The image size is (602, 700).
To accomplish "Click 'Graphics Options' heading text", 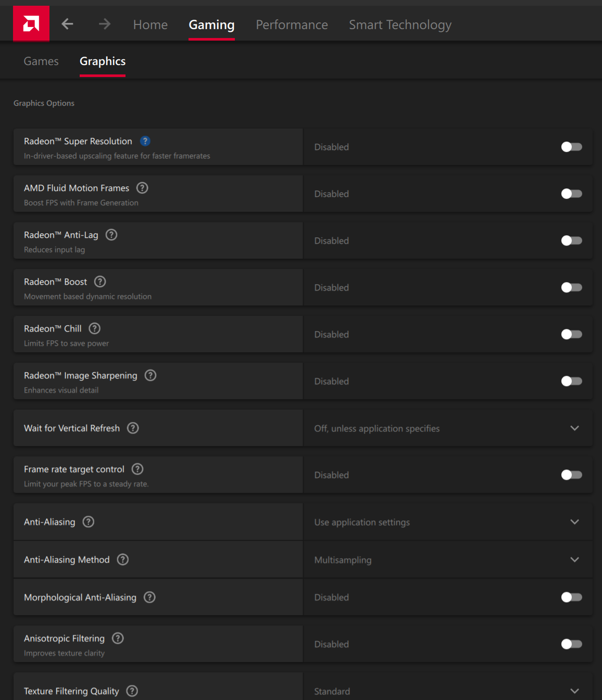I will tap(44, 103).
